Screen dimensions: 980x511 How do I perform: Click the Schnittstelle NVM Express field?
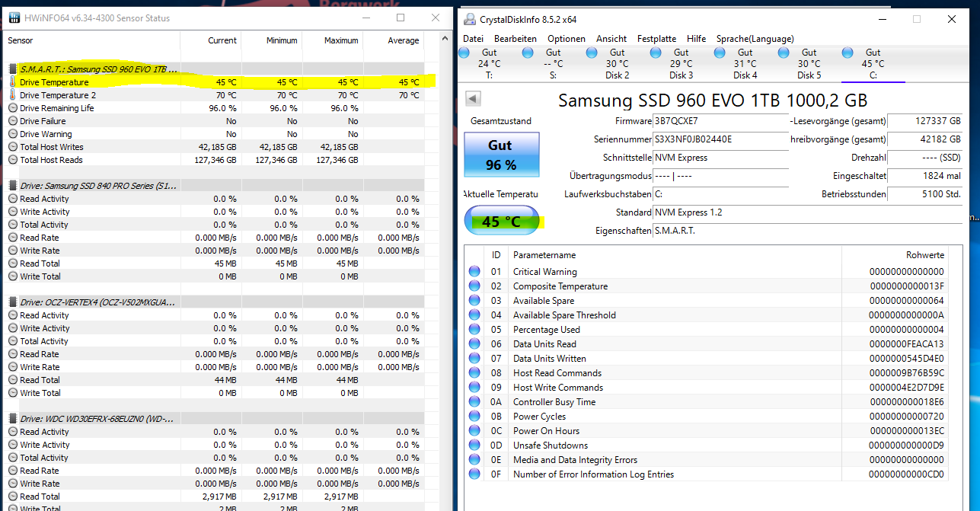point(720,158)
